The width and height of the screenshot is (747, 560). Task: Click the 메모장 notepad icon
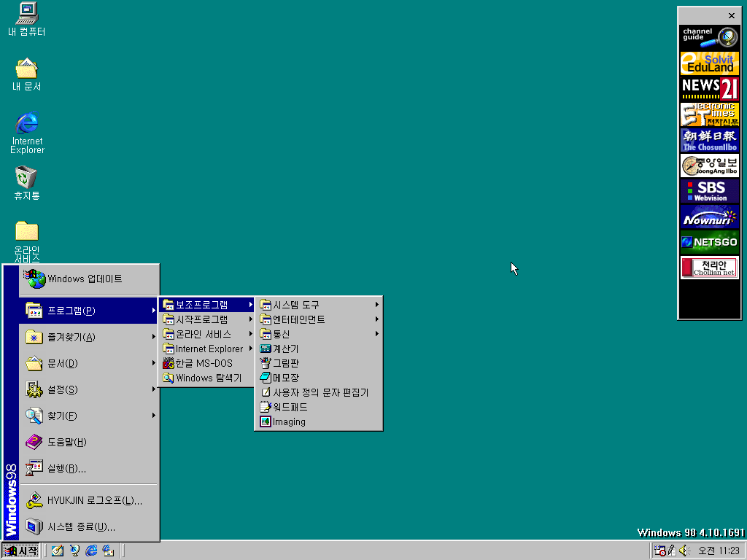click(266, 378)
